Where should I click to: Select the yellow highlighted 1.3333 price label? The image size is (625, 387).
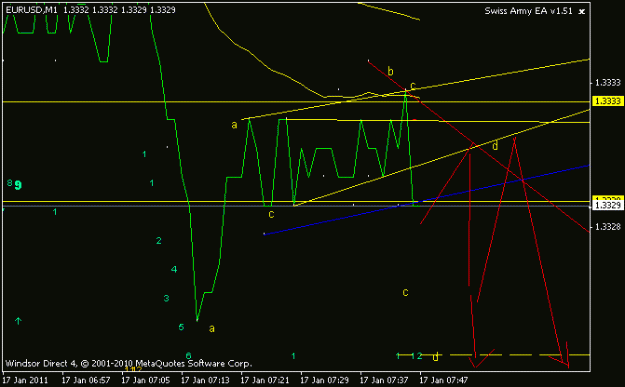pos(607,101)
